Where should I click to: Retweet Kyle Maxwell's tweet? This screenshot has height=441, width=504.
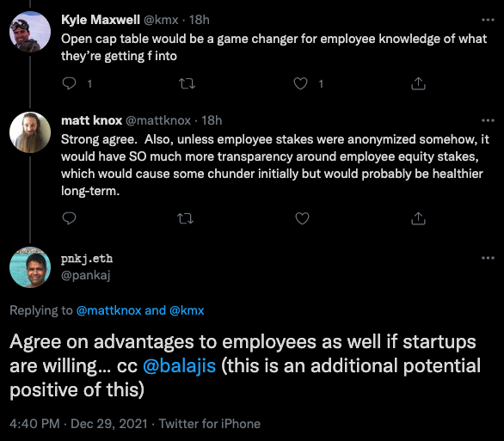187,84
